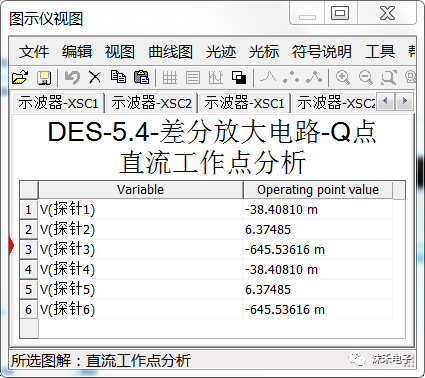The image size is (425, 378).
Task: Open the 曲线图 menu
Action: [171, 52]
